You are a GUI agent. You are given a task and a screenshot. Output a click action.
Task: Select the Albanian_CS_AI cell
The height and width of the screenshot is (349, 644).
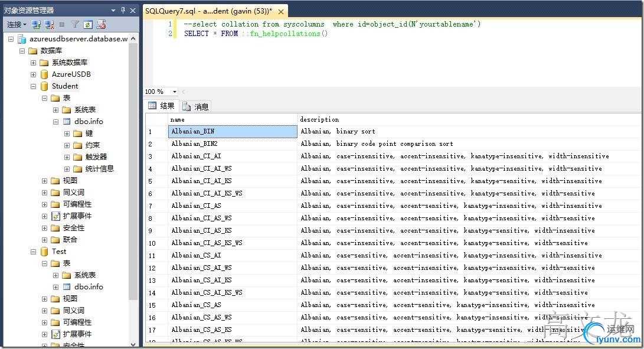click(x=233, y=256)
